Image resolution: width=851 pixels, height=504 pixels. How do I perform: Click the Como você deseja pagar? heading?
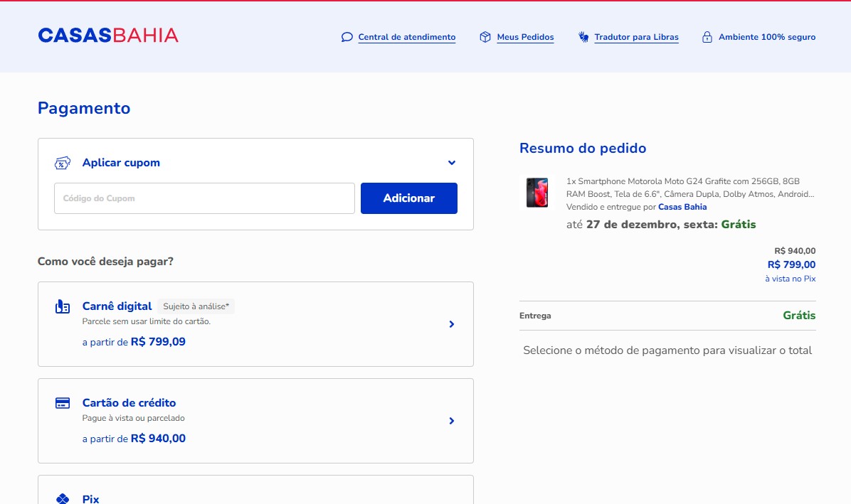(105, 262)
